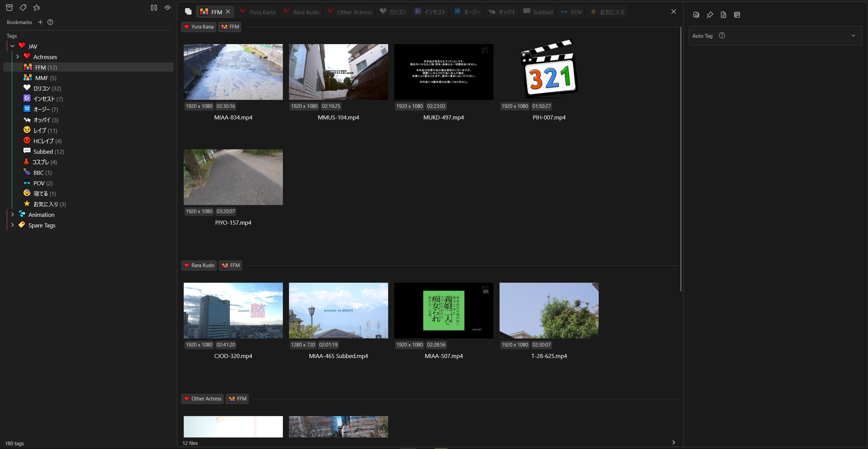
Task: Toggle the eye visibility icon in sidebar
Action: pos(167,7)
